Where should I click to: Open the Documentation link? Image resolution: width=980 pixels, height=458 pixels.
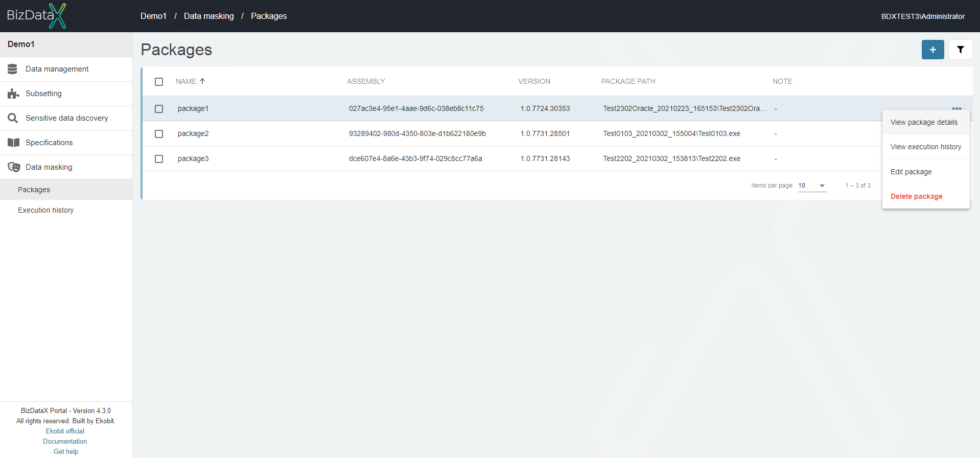click(x=65, y=441)
